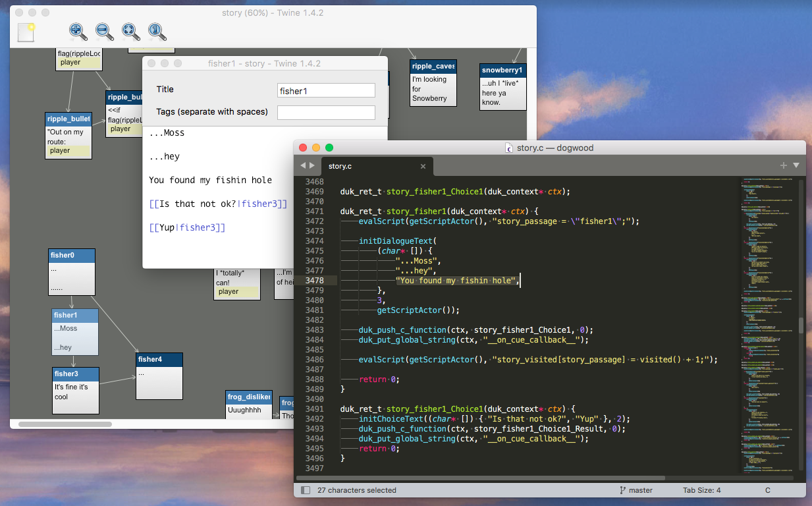Click the master git branch indicator
Screen dimensions: 812x506
(636, 490)
